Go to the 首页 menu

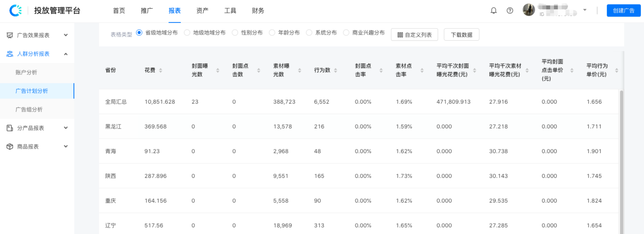tap(119, 11)
